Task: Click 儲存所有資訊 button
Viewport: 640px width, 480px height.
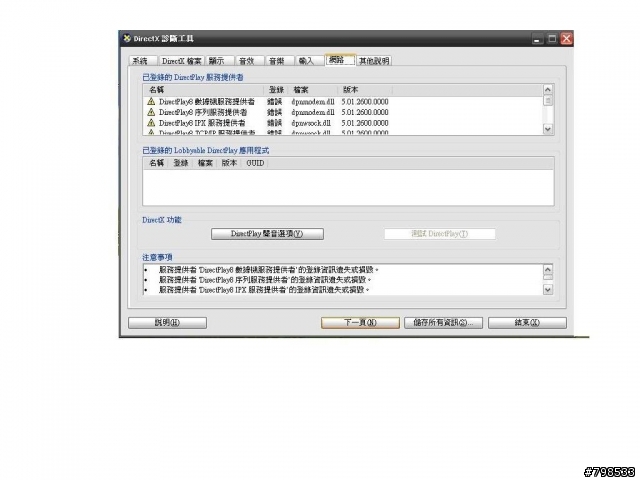Action: pyautogui.click(x=443, y=323)
